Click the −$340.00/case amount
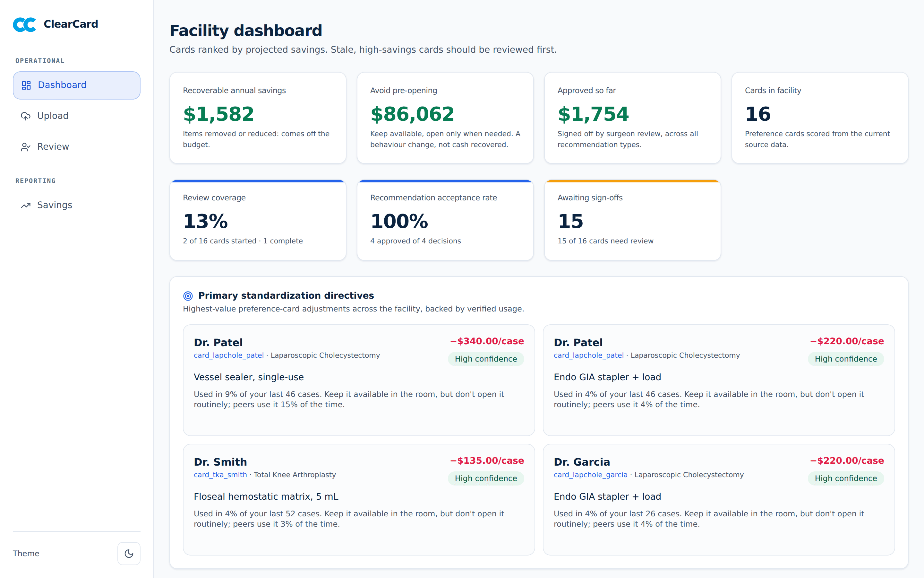The image size is (924, 578). click(487, 341)
